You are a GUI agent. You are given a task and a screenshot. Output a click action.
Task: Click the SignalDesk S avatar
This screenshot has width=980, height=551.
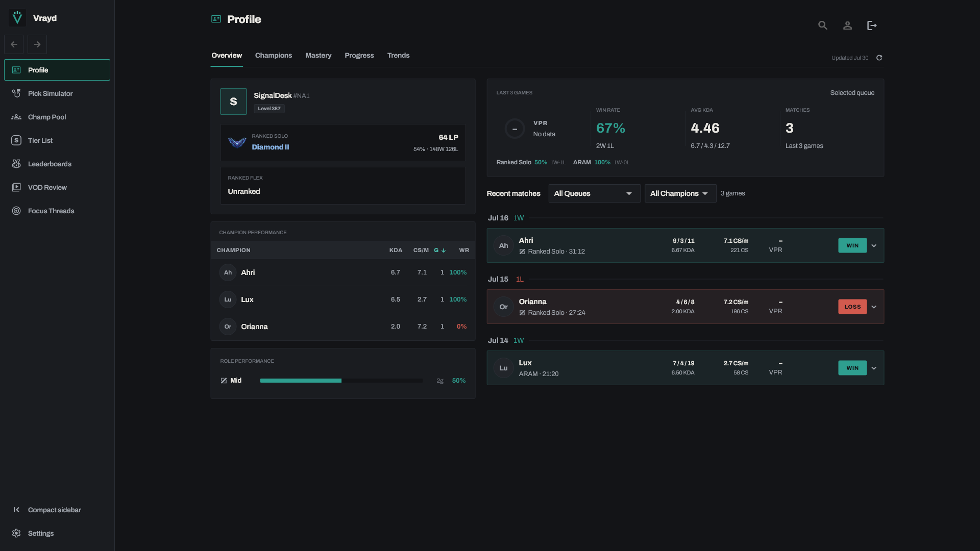(233, 102)
